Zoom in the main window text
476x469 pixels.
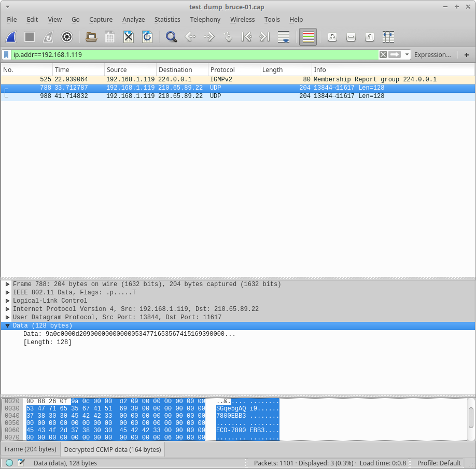[332, 37]
